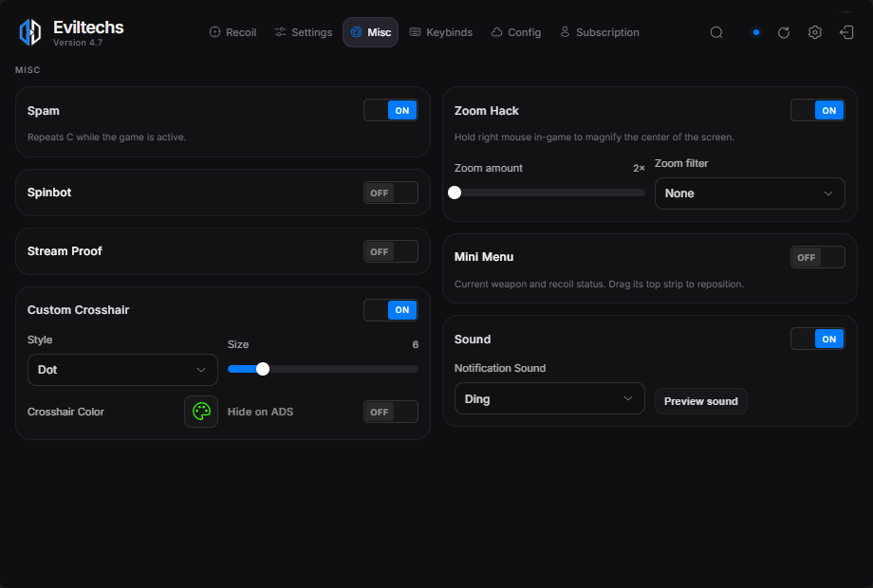Click the logout exit icon
873x588 pixels.
pos(846,32)
